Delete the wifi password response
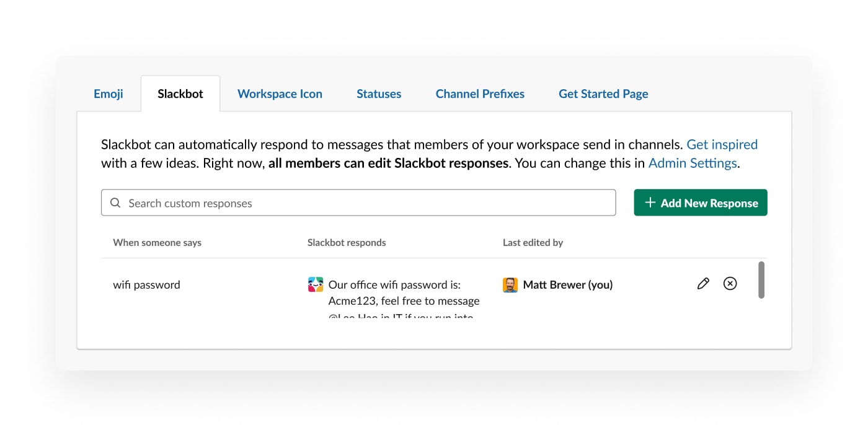Screen dimensions: 868x425 coord(730,284)
